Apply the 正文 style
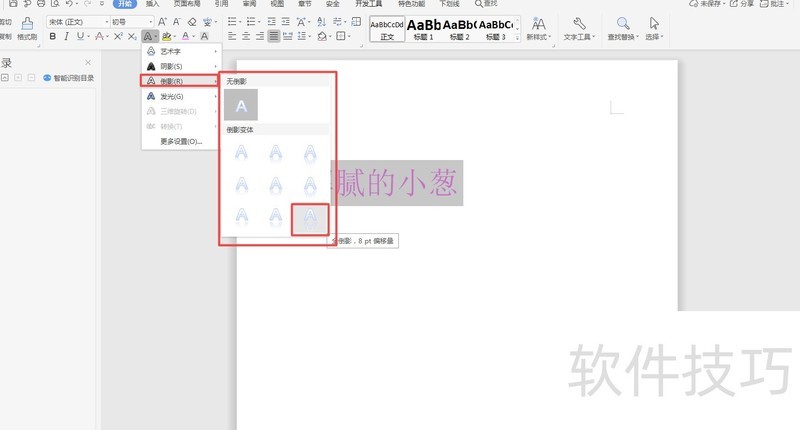The width and height of the screenshot is (800, 430). tap(387, 30)
